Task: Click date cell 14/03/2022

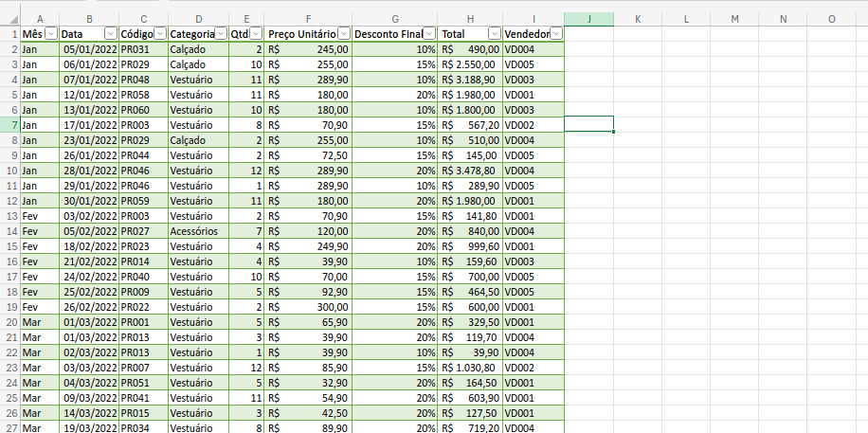Action: pos(89,412)
